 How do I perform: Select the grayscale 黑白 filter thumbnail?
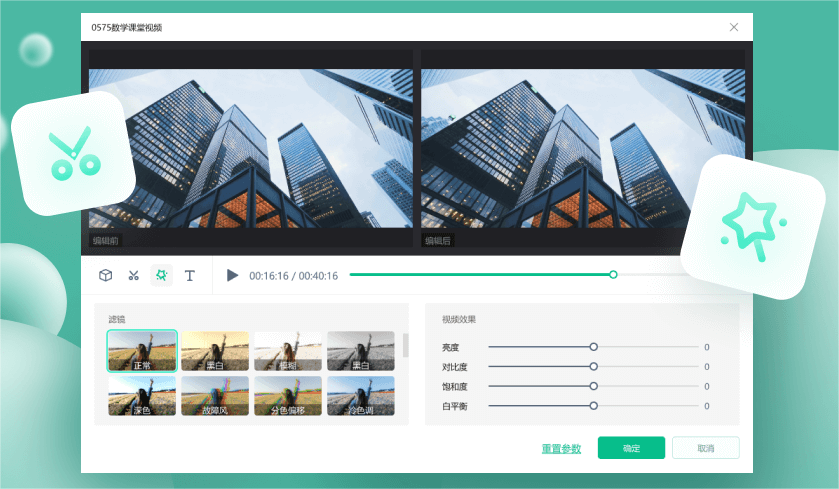tap(361, 351)
